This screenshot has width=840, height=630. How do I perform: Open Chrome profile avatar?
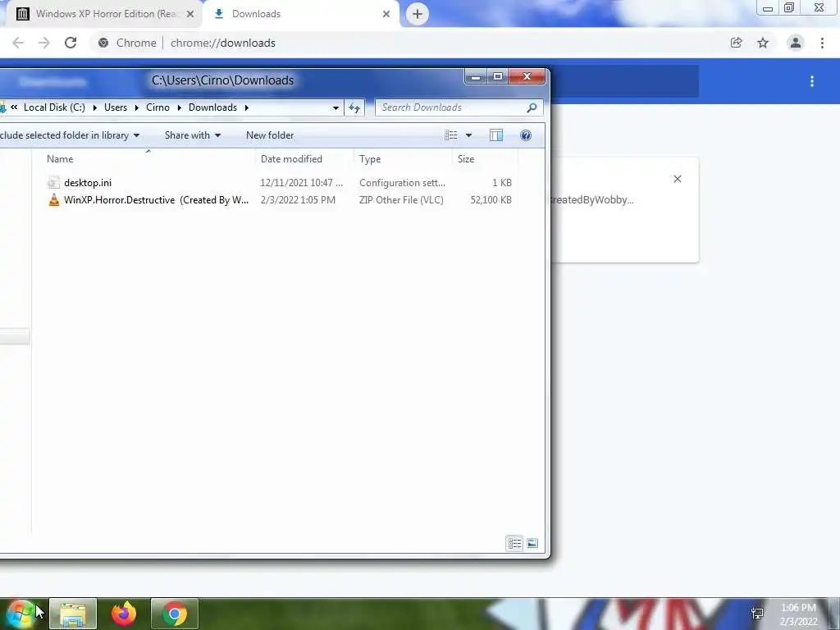[796, 43]
